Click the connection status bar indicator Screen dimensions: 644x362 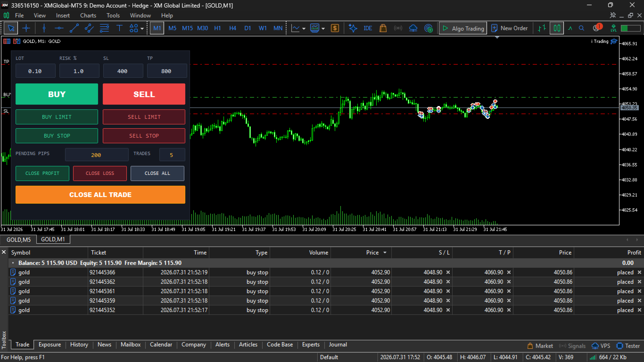[x=630, y=28]
